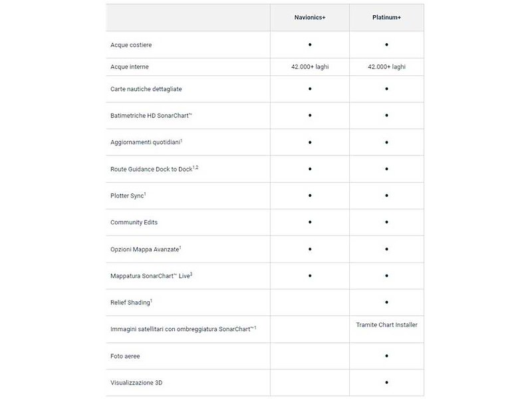Select the Acque costiere row label
This screenshot has width=532, height=399.
131,45
